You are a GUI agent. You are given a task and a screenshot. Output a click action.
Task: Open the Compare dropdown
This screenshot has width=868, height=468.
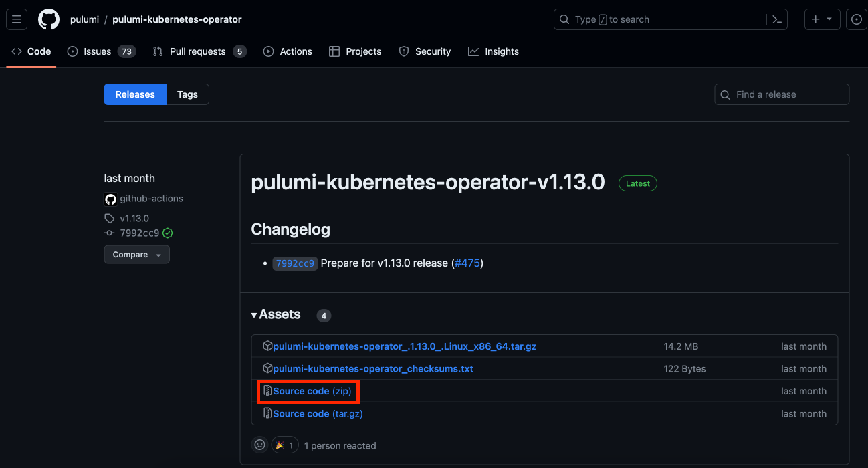coord(136,255)
